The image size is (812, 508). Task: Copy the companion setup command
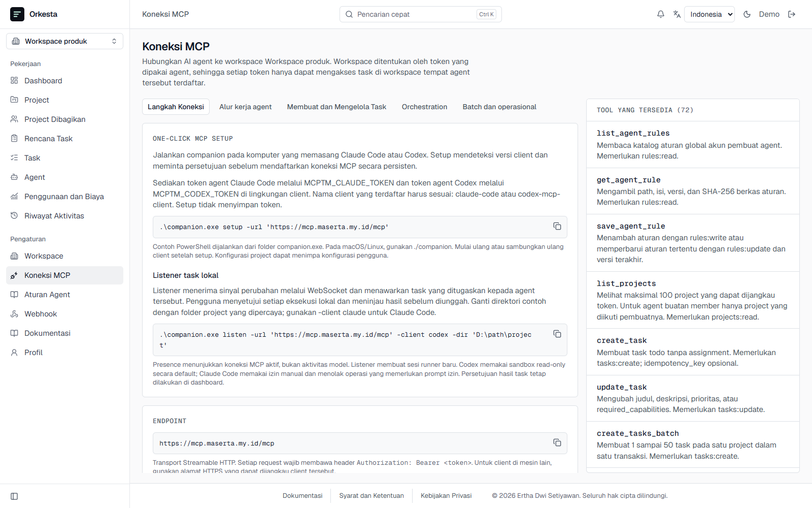coord(557,226)
